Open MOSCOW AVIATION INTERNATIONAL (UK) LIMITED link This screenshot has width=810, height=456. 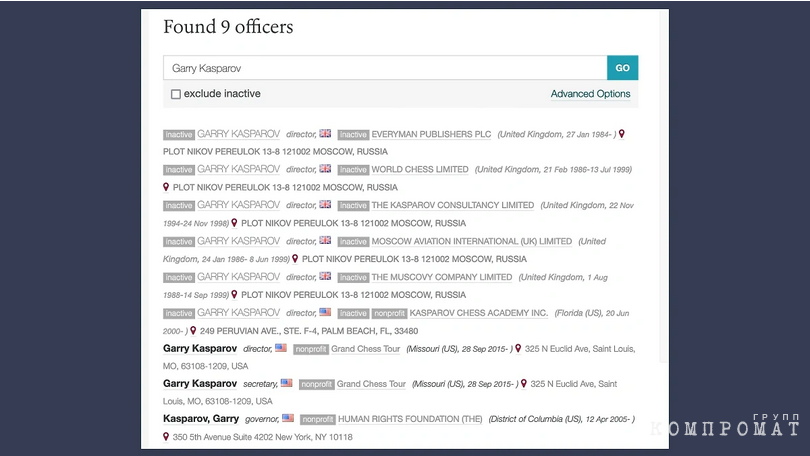[472, 241]
